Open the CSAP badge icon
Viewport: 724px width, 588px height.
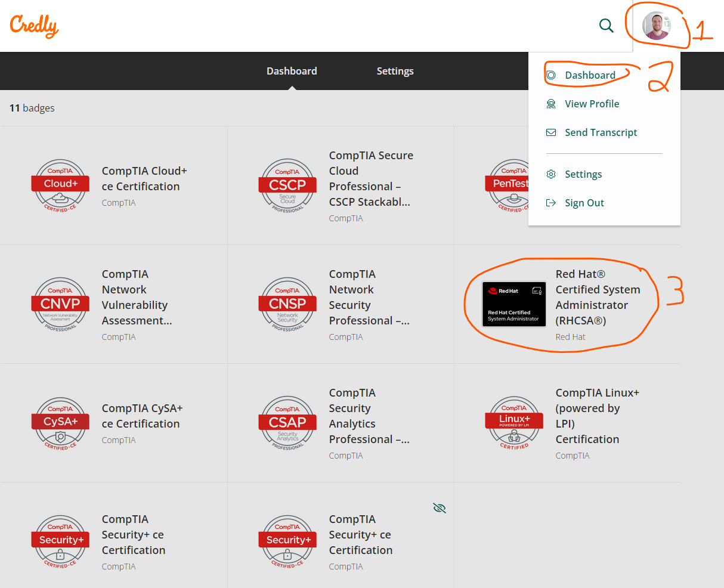(x=287, y=423)
